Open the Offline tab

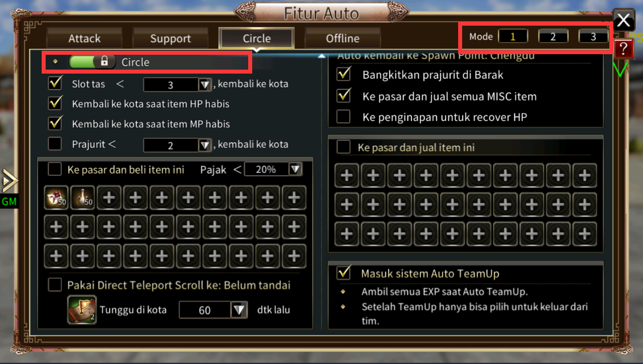pos(342,39)
